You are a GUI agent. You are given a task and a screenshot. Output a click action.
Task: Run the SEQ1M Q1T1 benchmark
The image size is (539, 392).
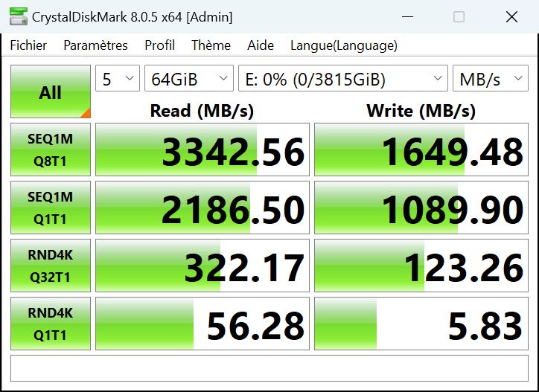pyautogui.click(x=51, y=208)
